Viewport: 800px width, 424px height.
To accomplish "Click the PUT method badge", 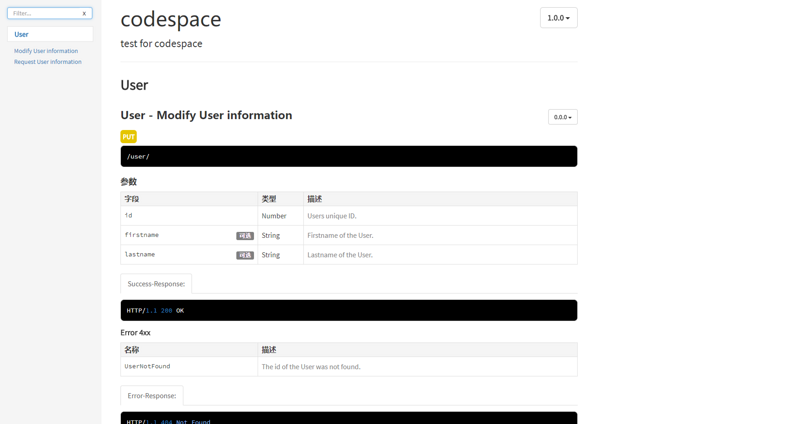I will point(129,137).
